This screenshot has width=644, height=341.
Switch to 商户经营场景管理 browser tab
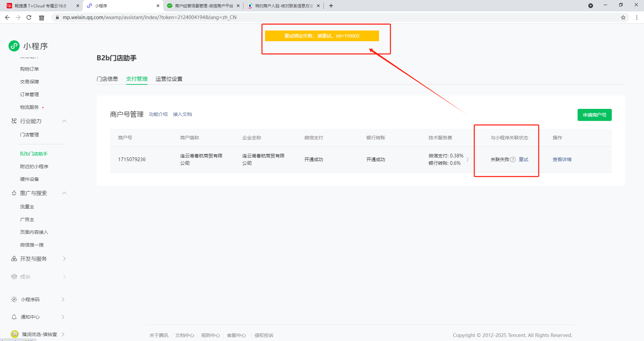204,6
